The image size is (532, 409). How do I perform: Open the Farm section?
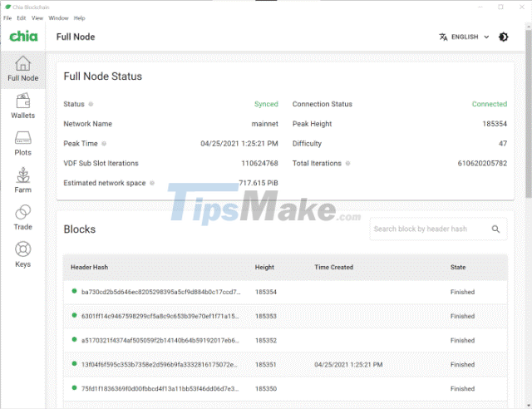coord(22,180)
